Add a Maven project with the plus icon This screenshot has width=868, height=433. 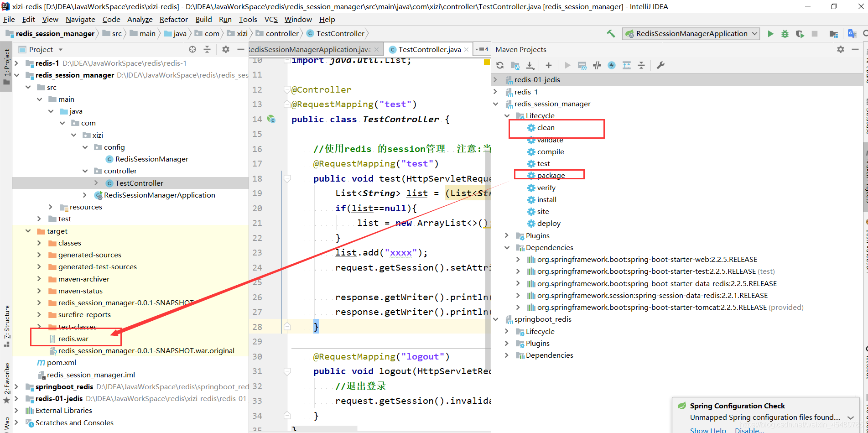[x=548, y=65]
